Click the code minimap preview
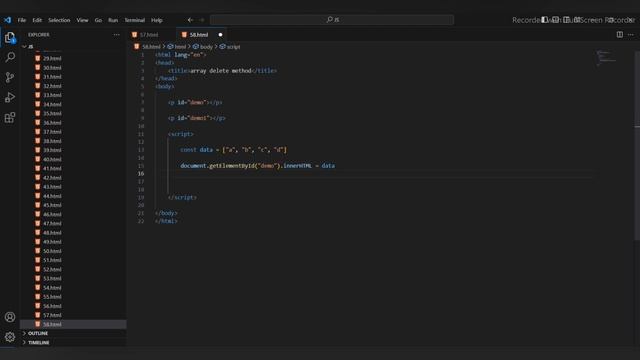This screenshot has width=640, height=360. click(x=606, y=58)
